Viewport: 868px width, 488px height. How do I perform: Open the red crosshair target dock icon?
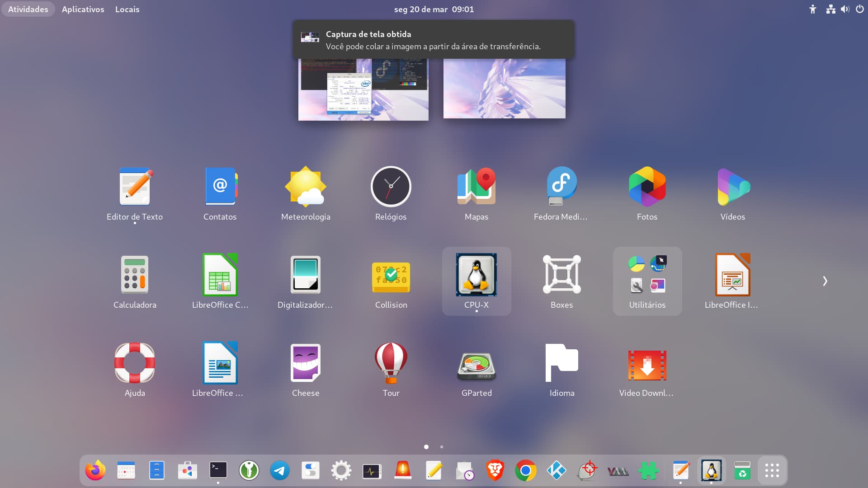click(x=587, y=471)
